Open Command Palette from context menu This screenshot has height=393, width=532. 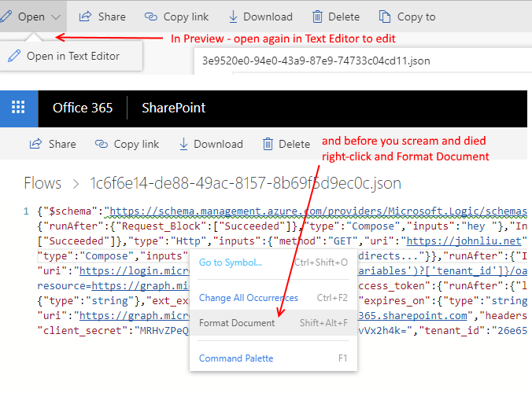coord(236,358)
